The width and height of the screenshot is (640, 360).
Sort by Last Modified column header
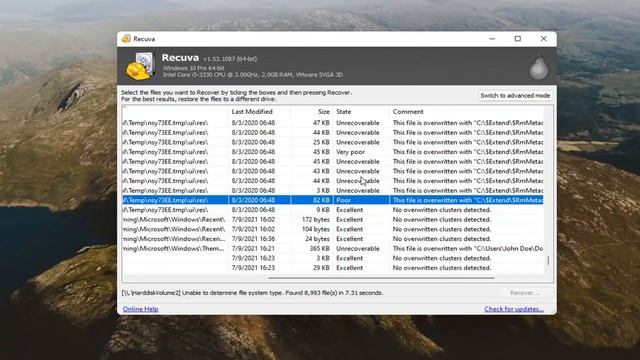coord(259,111)
